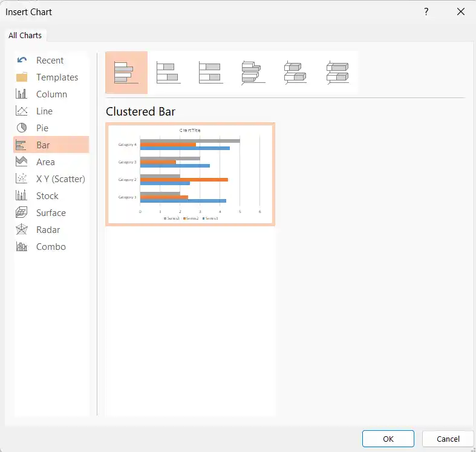Select the Radar label in the list
Viewport: 476px width, 452px height.
[x=48, y=230]
